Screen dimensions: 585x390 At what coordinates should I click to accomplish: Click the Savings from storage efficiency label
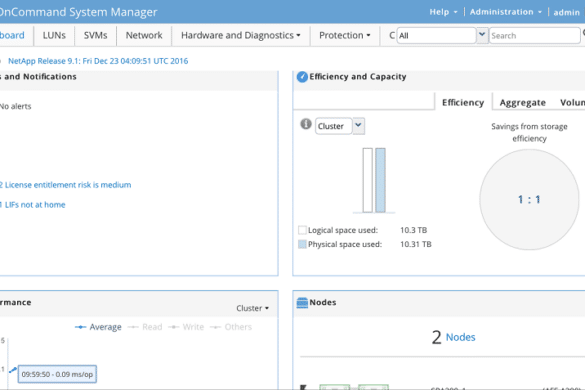[x=529, y=132]
